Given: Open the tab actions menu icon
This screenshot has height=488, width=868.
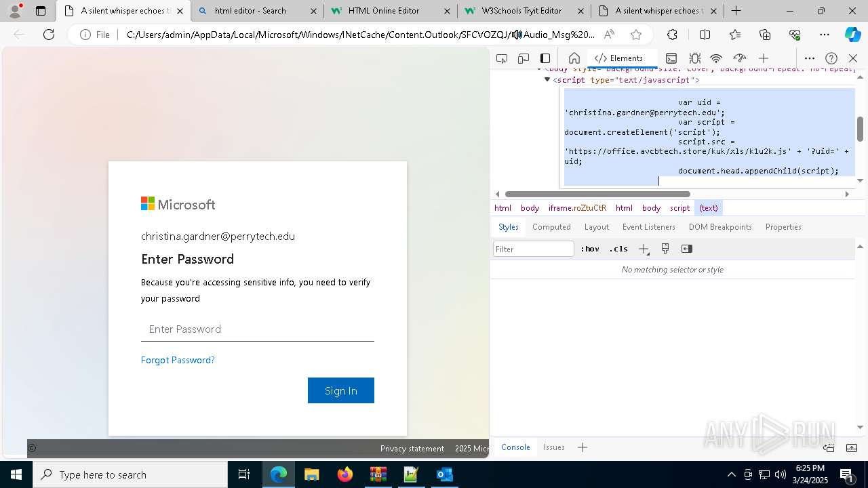Looking at the screenshot, I should click(41, 11).
